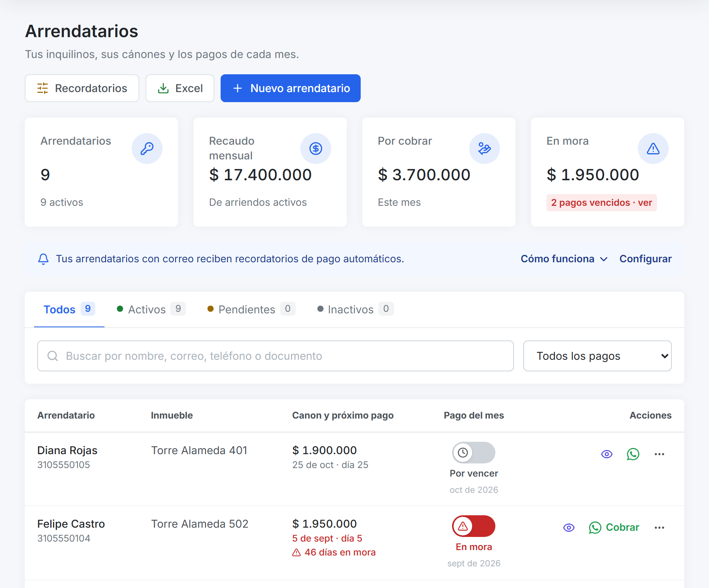Click the 5 de sept · día 5 text
This screenshot has width=709, height=588.
(327, 538)
